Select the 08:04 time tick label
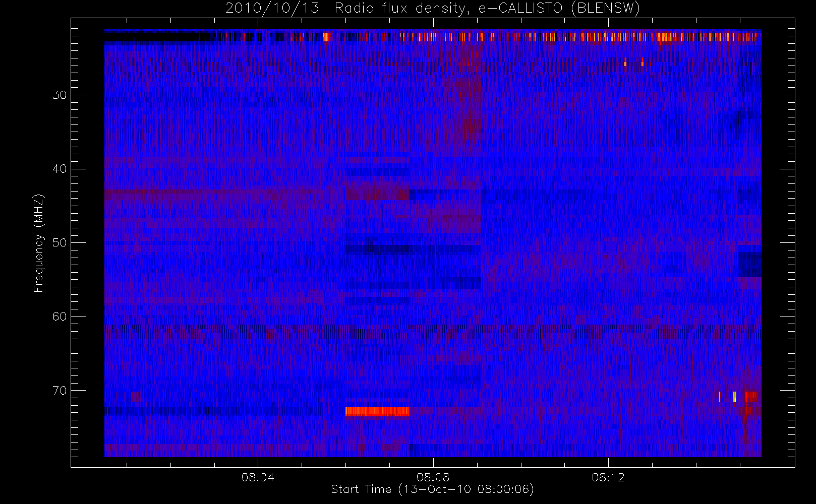This screenshot has height=504, width=816. [258, 477]
